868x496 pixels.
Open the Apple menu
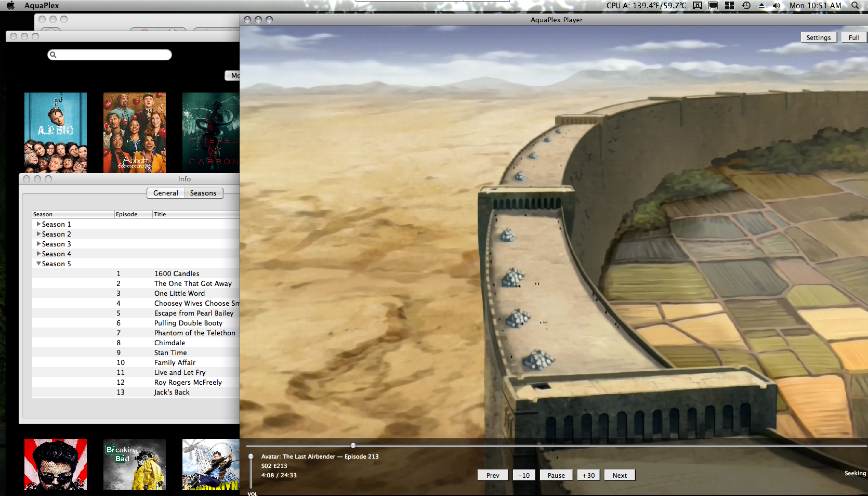tap(10, 6)
